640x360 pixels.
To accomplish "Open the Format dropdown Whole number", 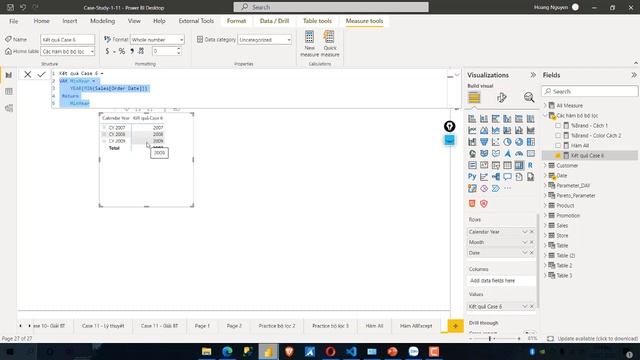I will pyautogui.click(x=157, y=40).
